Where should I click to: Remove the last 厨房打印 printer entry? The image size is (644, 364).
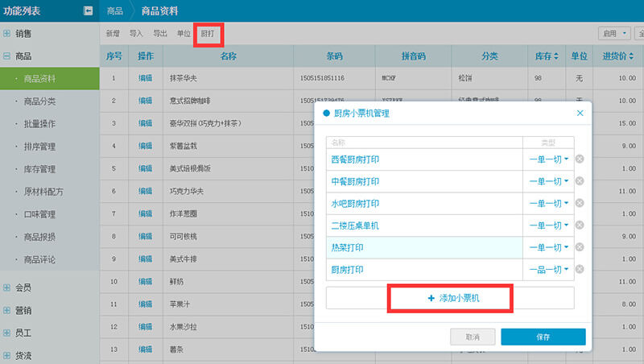point(580,269)
